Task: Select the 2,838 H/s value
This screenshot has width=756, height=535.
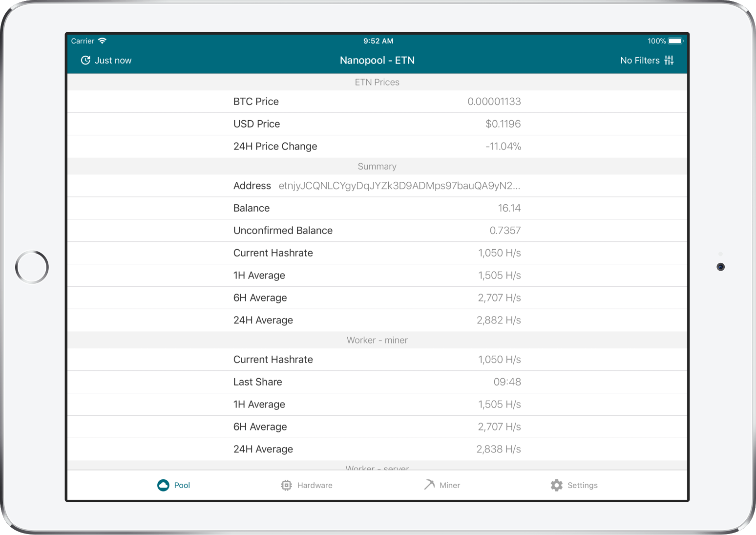Action: (x=499, y=449)
